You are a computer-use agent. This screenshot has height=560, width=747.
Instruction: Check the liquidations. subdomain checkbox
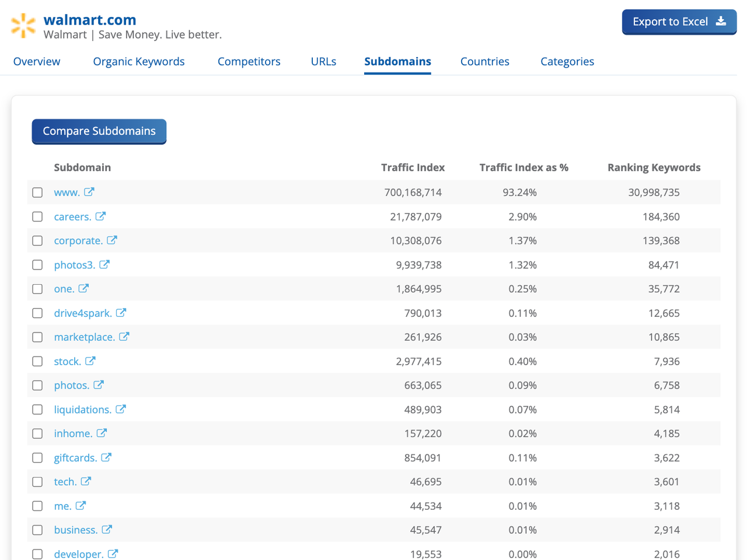(x=37, y=409)
